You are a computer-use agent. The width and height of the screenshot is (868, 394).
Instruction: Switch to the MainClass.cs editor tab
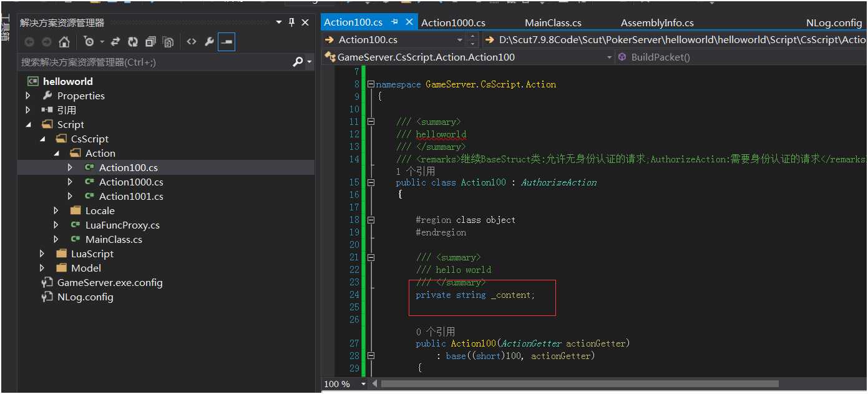coord(553,22)
